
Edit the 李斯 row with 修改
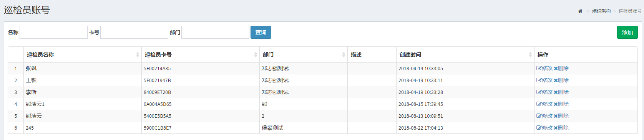[544, 92]
